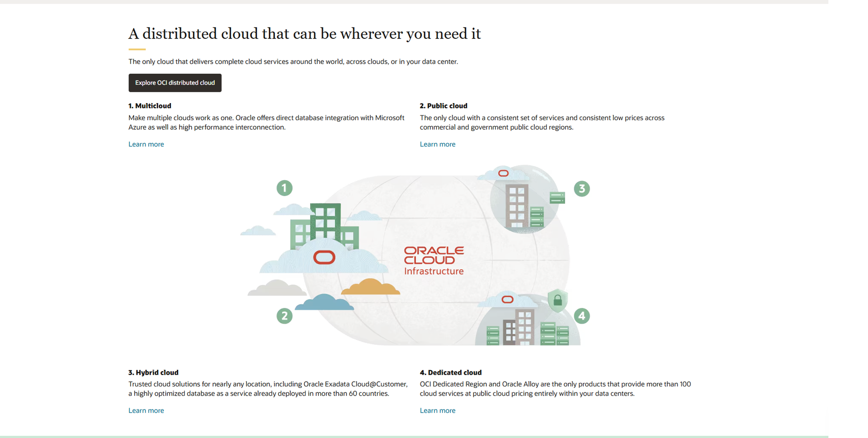Click the "1. Multicloud" heading
868x438 pixels.
[x=150, y=106]
